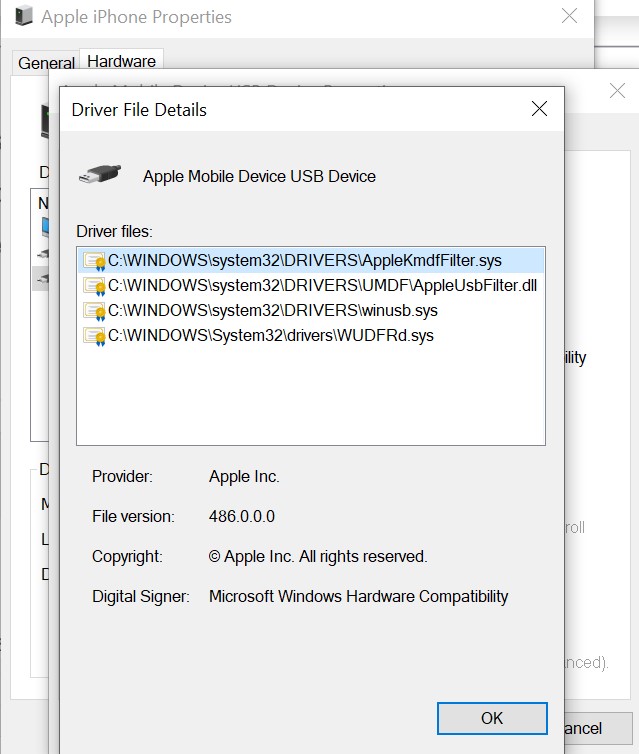Close the Driver File Details dialog
The height and width of the screenshot is (754, 639).
(539, 109)
